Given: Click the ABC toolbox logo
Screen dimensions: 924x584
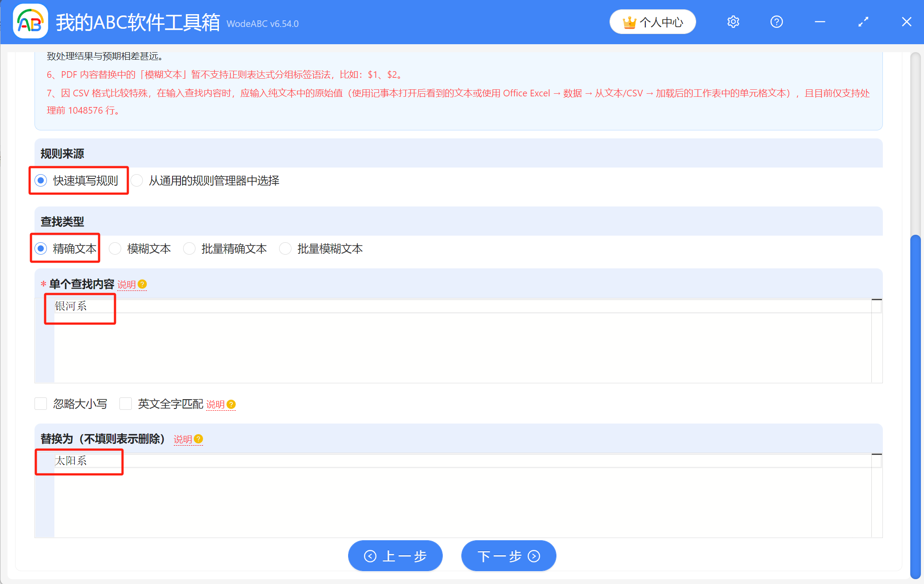Looking at the screenshot, I should [30, 21].
